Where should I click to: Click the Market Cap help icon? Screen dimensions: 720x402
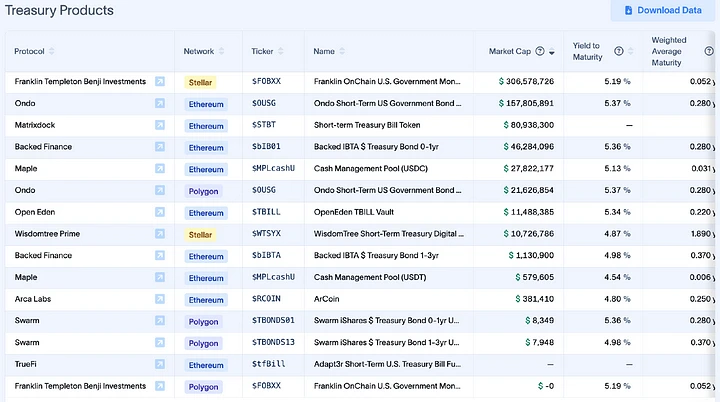tap(540, 51)
